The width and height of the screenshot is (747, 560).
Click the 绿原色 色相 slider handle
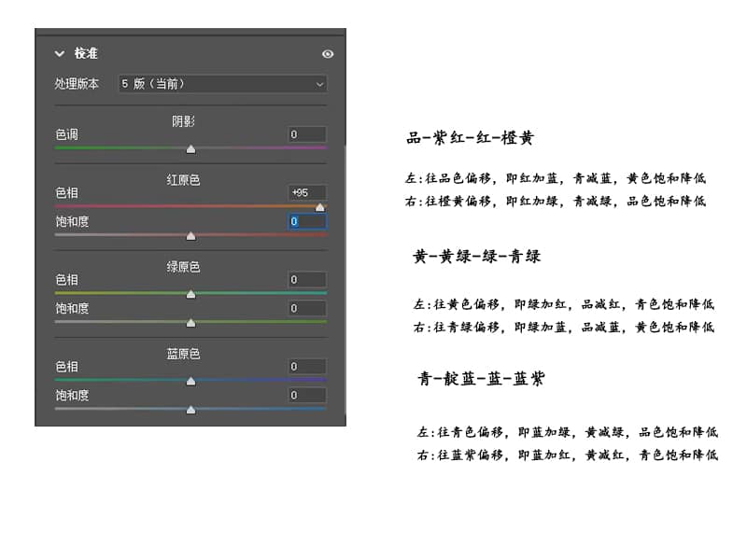[x=191, y=293]
